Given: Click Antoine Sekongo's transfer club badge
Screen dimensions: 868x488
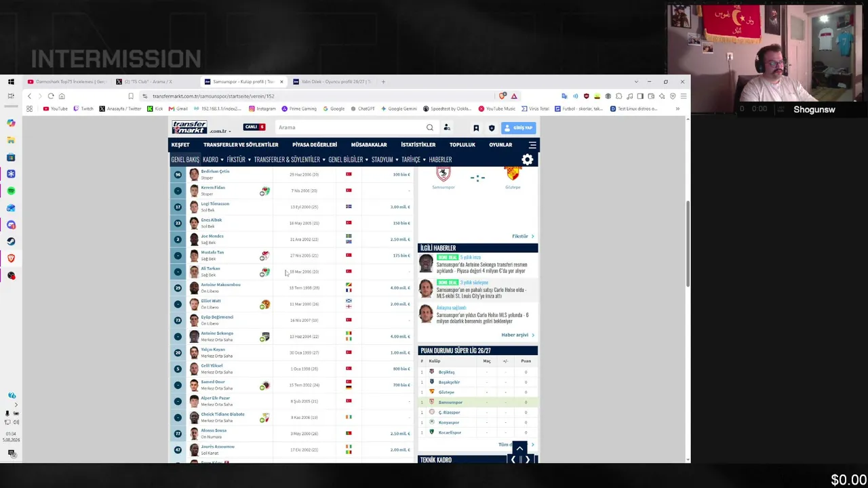Looking at the screenshot, I should tap(264, 337).
